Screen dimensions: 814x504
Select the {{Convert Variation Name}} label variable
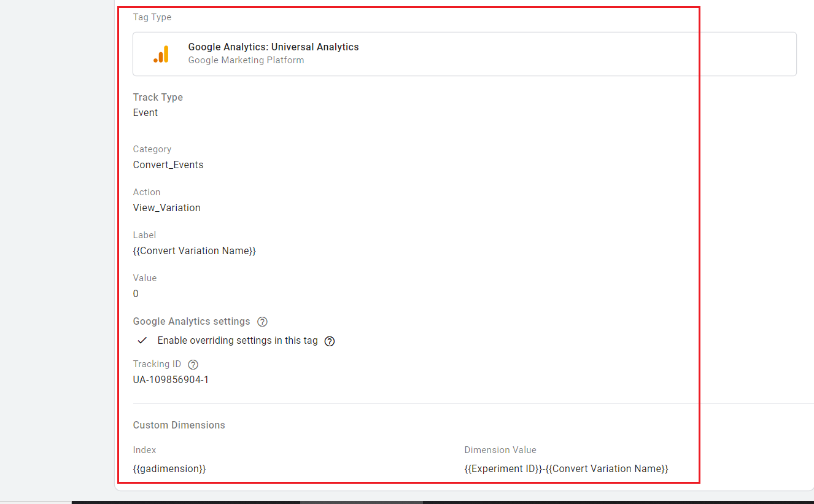(194, 250)
